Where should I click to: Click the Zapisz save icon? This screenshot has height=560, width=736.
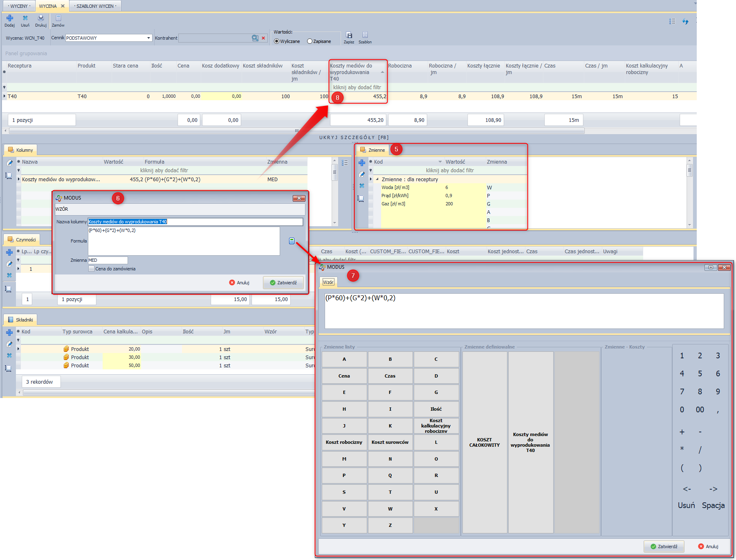[x=349, y=35]
